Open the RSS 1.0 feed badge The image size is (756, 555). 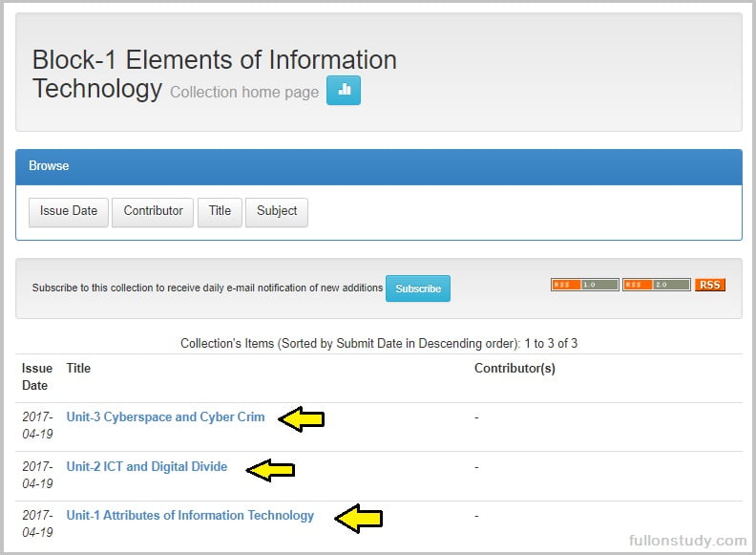point(584,285)
